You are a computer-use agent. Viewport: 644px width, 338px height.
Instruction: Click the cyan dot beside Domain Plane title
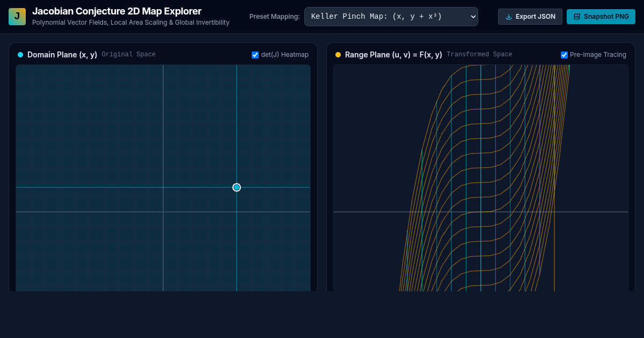(x=20, y=55)
